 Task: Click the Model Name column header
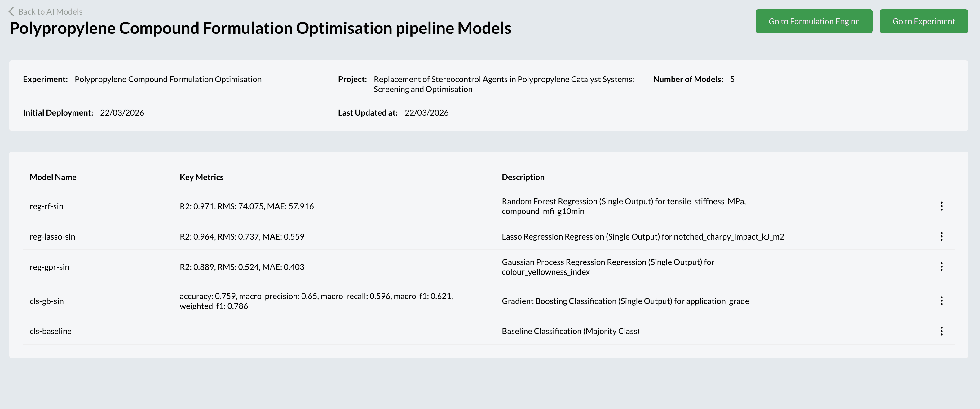tap(53, 177)
